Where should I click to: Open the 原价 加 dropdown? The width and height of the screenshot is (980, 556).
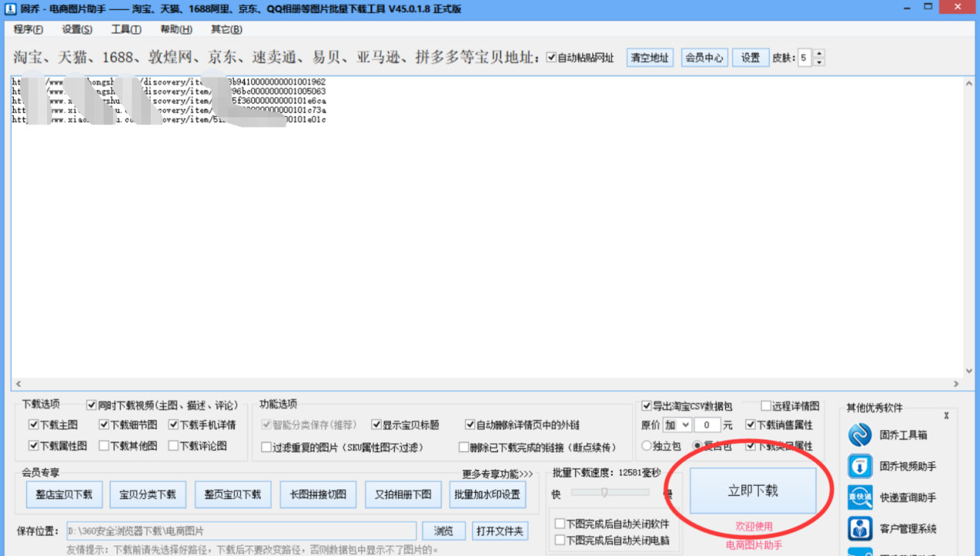point(676,425)
